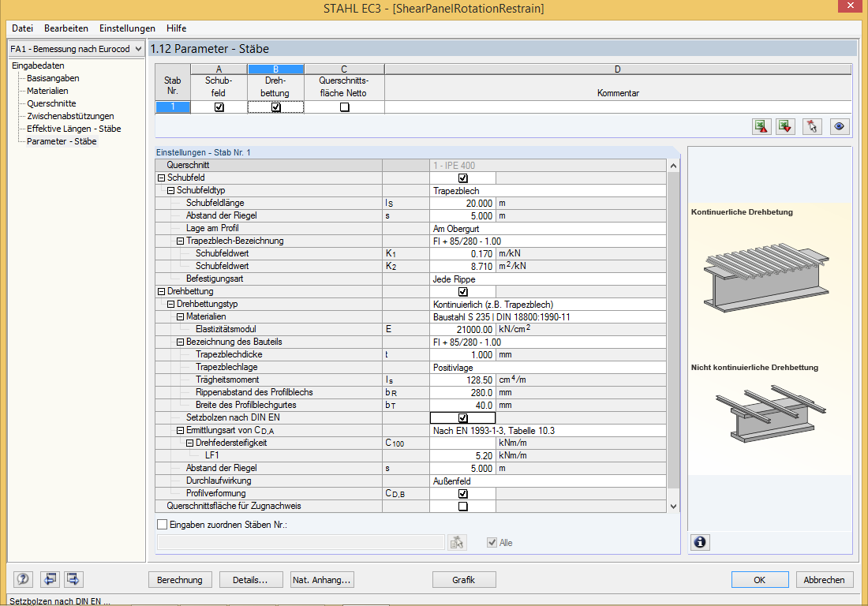Open the Bearbeiten menu

coord(66,28)
